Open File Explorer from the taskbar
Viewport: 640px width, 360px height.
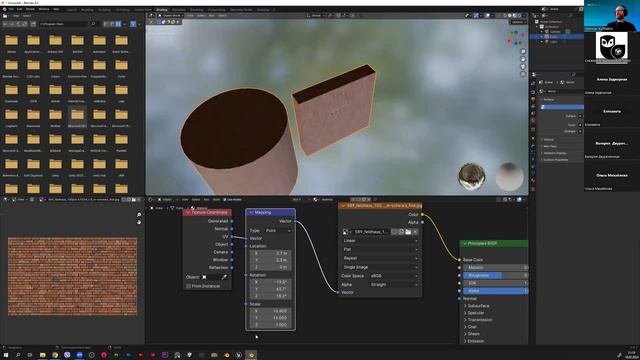[x=42, y=355]
